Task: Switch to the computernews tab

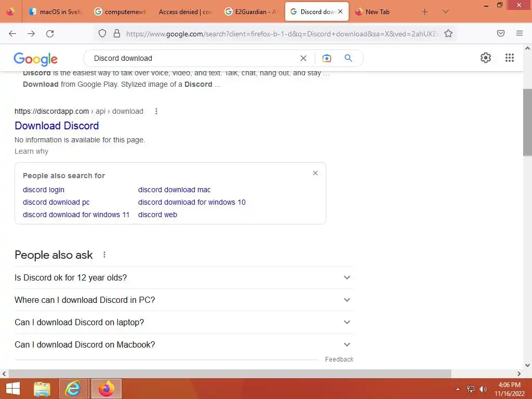Action: tap(120, 12)
